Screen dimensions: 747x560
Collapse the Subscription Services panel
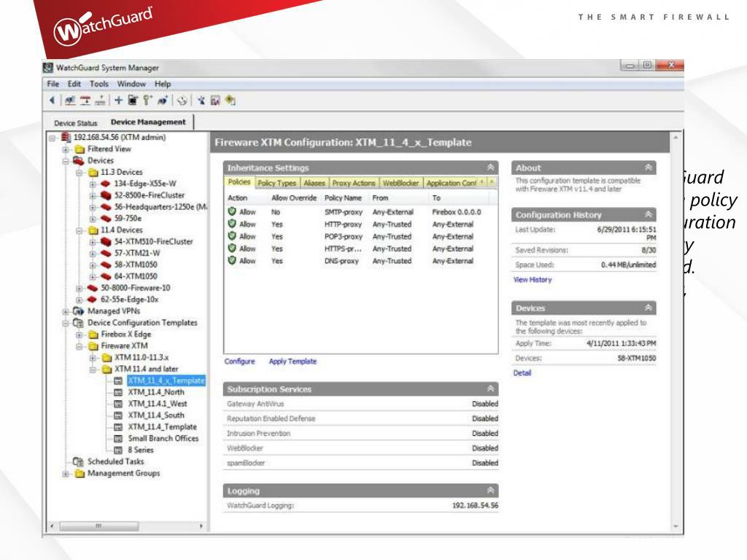(490, 389)
